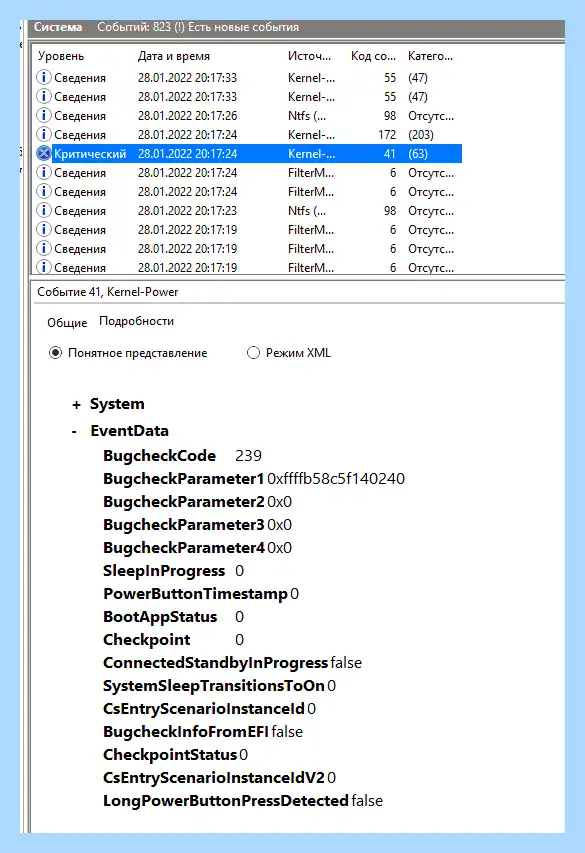Click event code 172 cell

click(x=387, y=134)
